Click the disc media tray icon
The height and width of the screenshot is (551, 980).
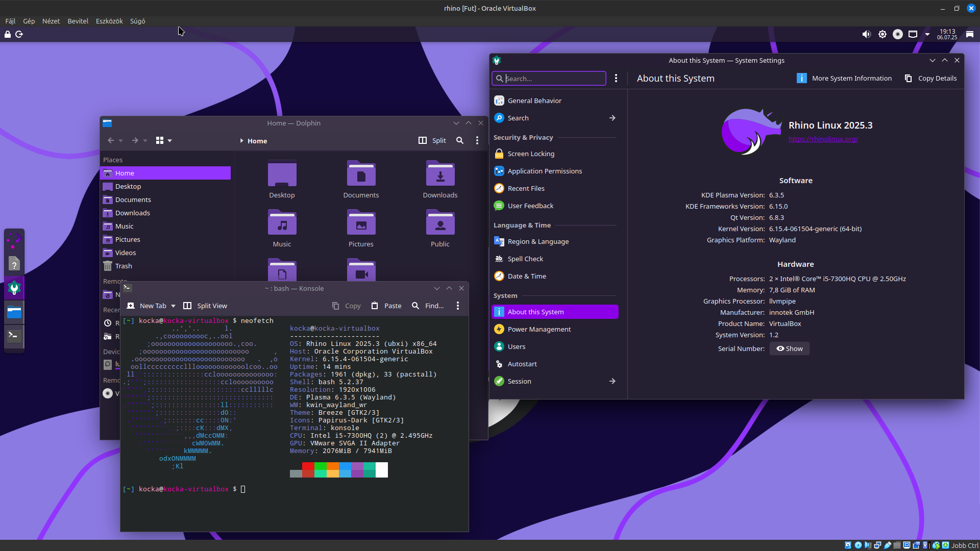pos(898,34)
